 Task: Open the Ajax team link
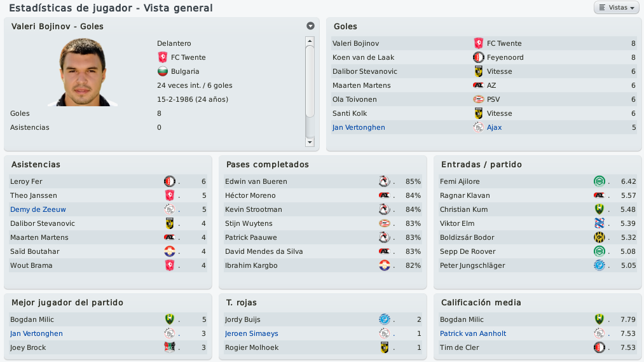tap(494, 127)
